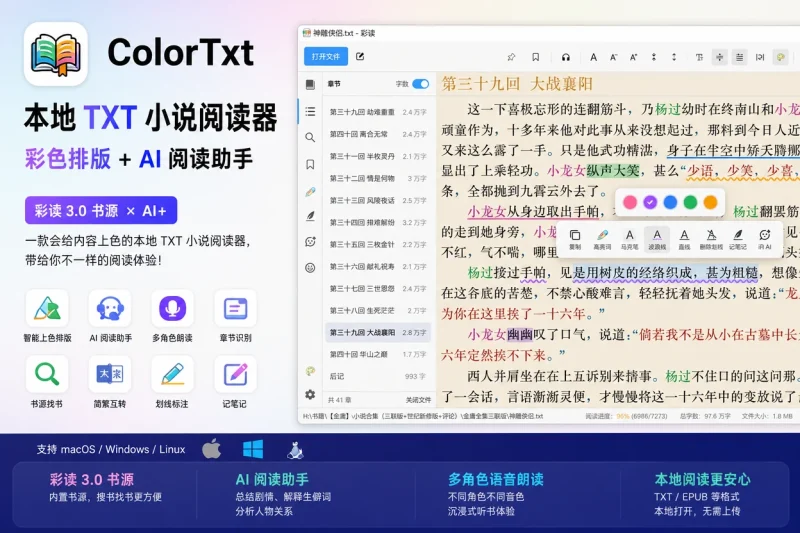Click the Windows logo
Viewport: 800px width, 533px height.
[253, 449]
